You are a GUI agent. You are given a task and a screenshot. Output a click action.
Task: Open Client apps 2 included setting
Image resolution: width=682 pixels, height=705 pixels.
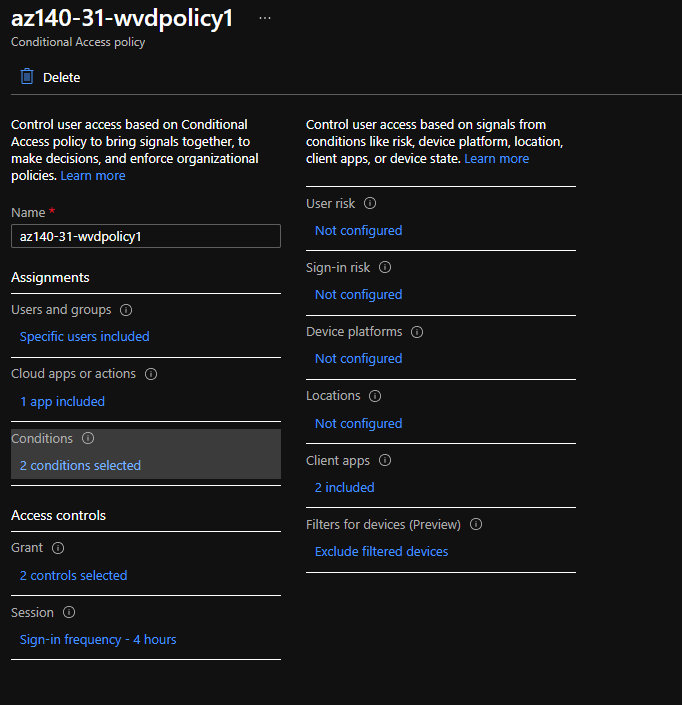pos(345,488)
